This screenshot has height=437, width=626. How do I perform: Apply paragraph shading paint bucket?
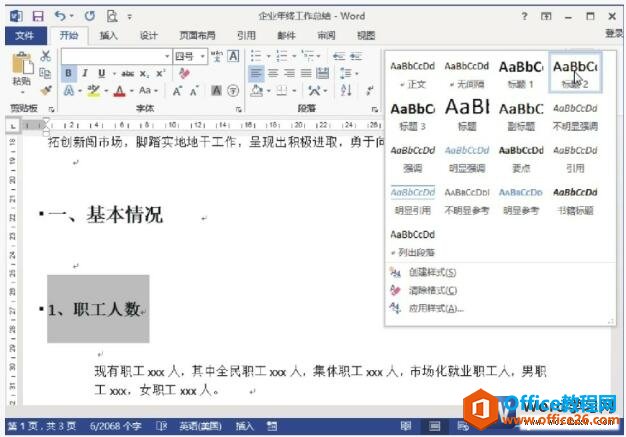click(256, 91)
